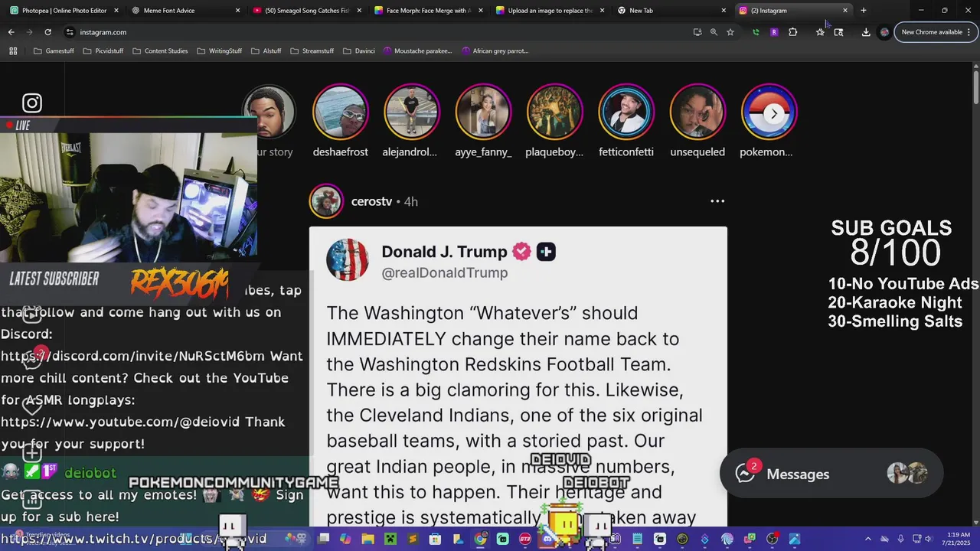The width and height of the screenshot is (980, 551).
Task: Open the AIstuff bookmark folder
Action: click(x=266, y=51)
